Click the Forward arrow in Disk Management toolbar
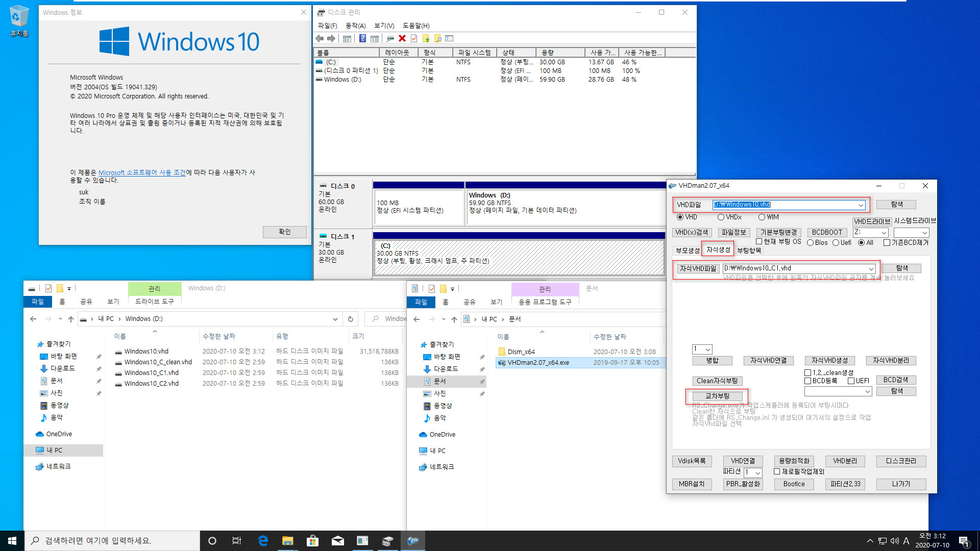 click(x=331, y=39)
